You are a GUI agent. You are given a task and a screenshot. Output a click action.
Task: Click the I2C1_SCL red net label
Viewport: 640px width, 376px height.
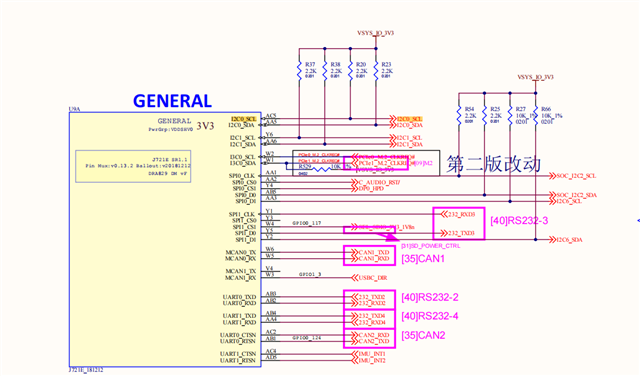(409, 138)
